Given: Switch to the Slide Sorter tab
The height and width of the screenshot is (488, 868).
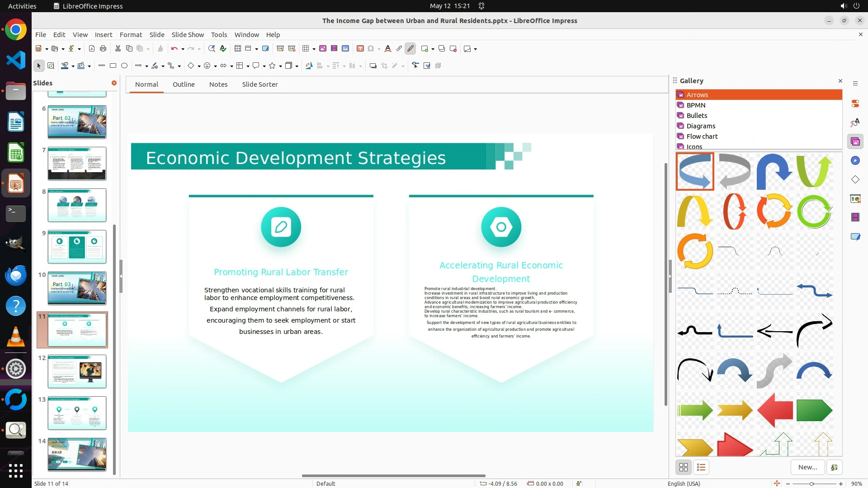Looking at the screenshot, I should pyautogui.click(x=259, y=84).
